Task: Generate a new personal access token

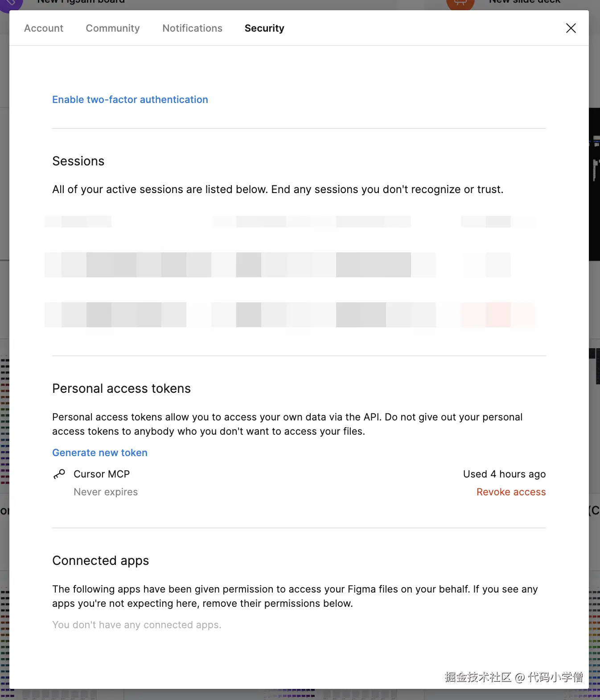Action: point(100,453)
